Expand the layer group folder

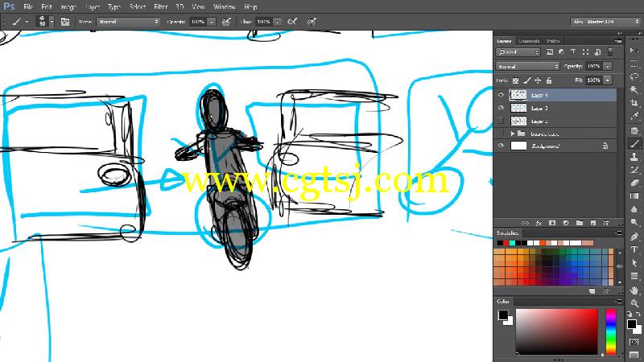coord(513,134)
